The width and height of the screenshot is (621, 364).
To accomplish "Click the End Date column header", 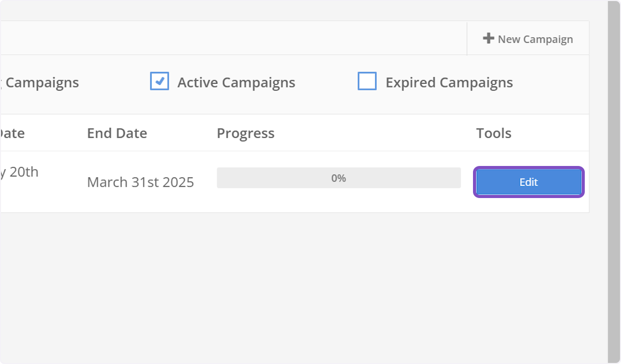I will coord(116,133).
